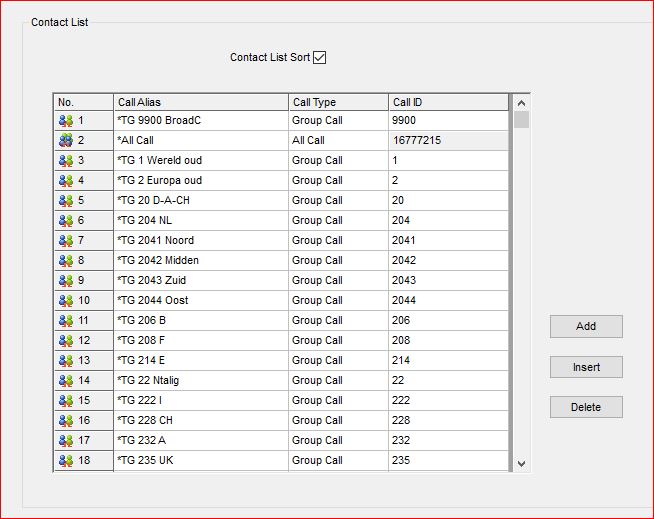Click the group icon in row 12

66,341
